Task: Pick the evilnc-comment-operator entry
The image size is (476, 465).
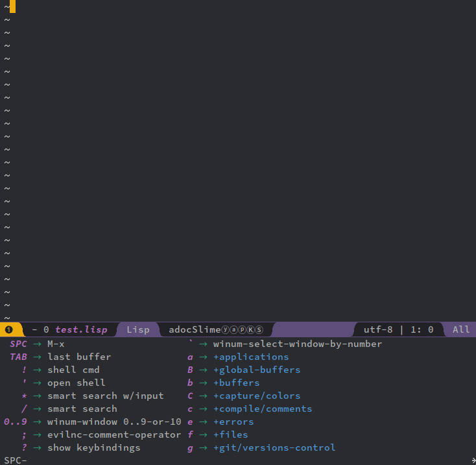Action: pos(101,435)
